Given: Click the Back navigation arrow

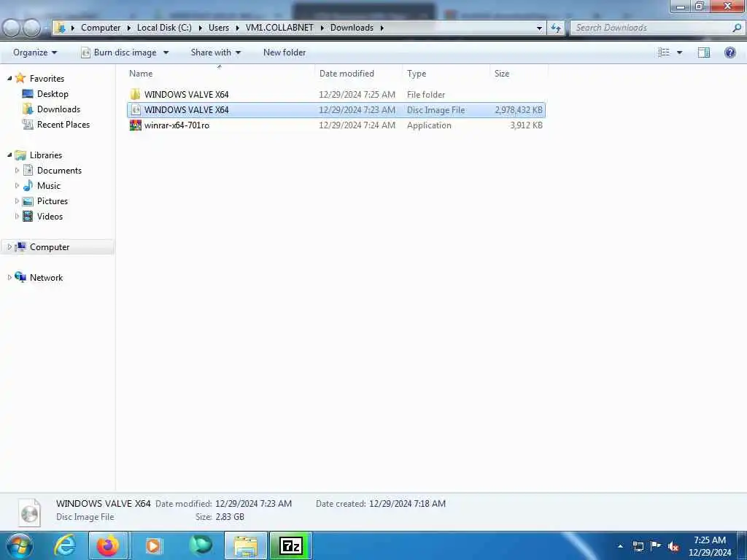Looking at the screenshot, I should point(12,28).
